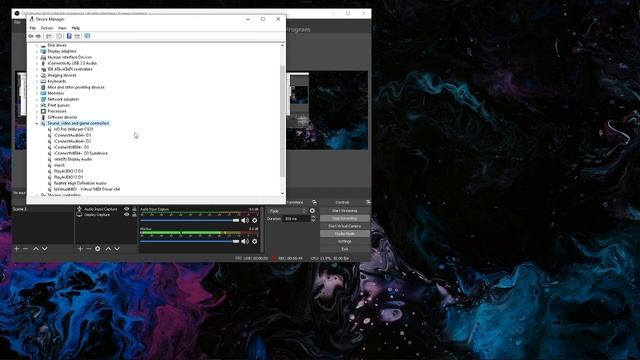This screenshot has height=360, width=640.
Task: Click Start Virtual Camera button
Action: click(345, 226)
